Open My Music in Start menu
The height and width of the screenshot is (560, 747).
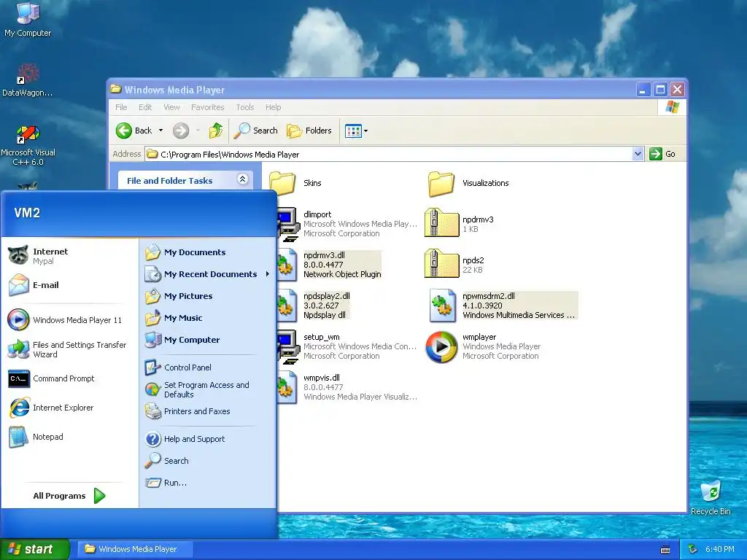[x=208, y=318]
